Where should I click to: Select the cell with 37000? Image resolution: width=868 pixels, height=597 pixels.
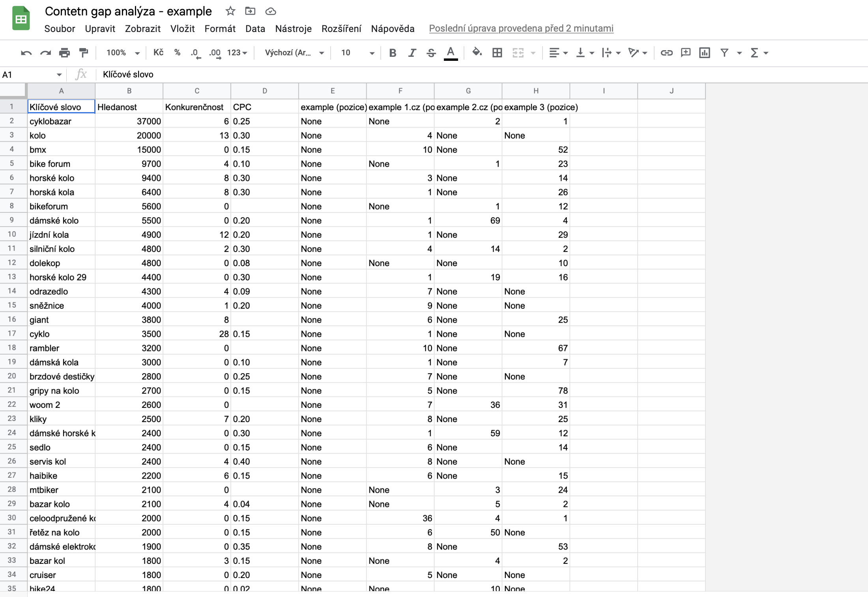pyautogui.click(x=129, y=121)
